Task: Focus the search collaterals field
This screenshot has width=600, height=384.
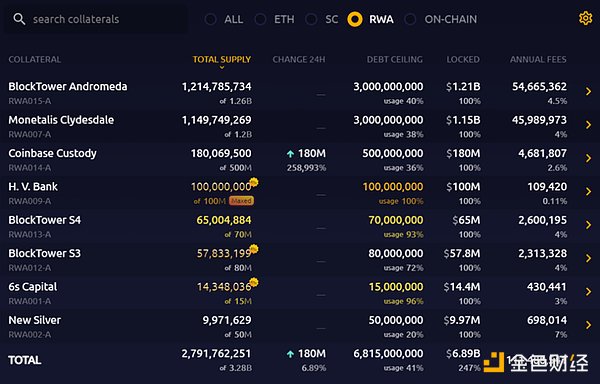Action: pos(96,19)
